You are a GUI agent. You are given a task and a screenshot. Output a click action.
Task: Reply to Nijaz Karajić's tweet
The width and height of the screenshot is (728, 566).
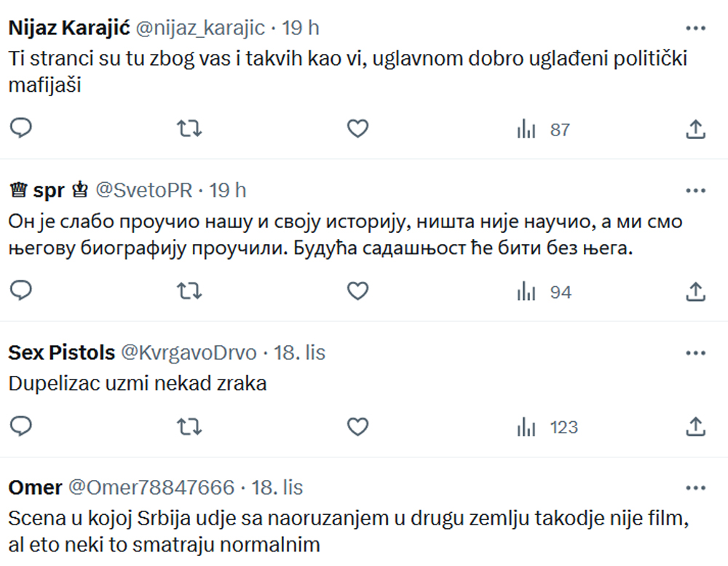click(21, 128)
